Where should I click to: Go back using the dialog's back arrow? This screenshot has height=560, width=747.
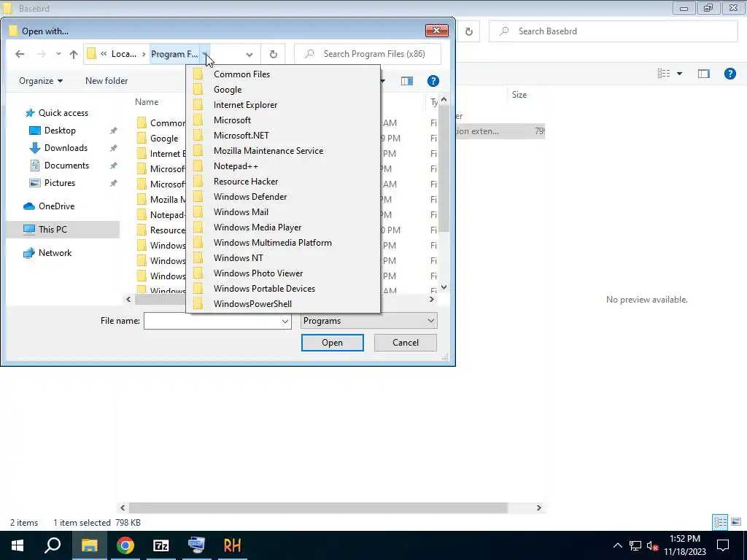click(20, 54)
